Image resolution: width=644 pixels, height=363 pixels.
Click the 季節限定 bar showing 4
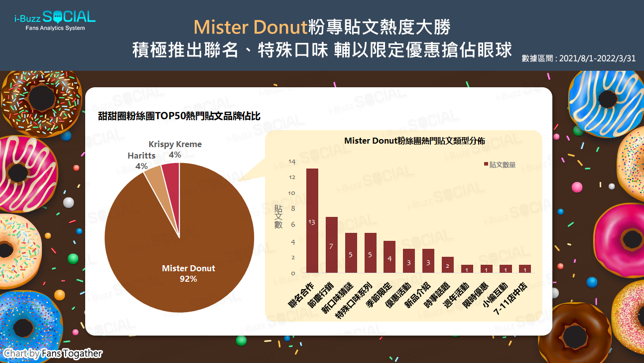click(x=389, y=257)
